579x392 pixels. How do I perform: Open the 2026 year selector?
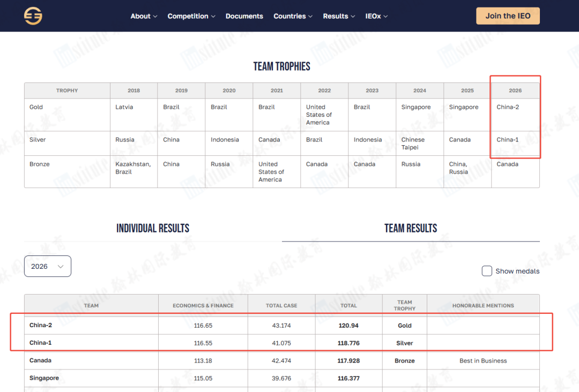48,266
